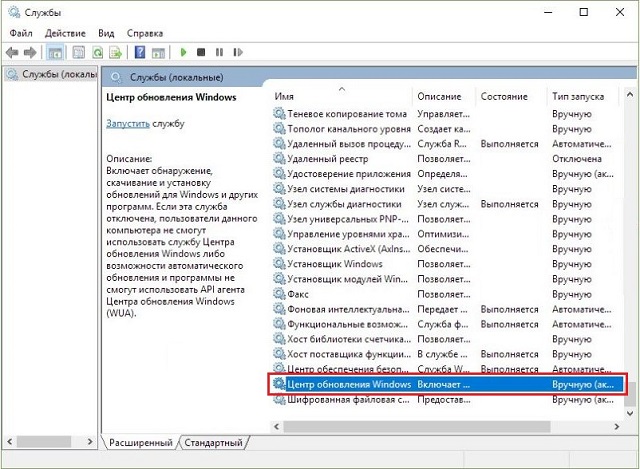The height and width of the screenshot is (469, 640).
Task: Toggle the action pane toolbar icon
Action: 158,53
